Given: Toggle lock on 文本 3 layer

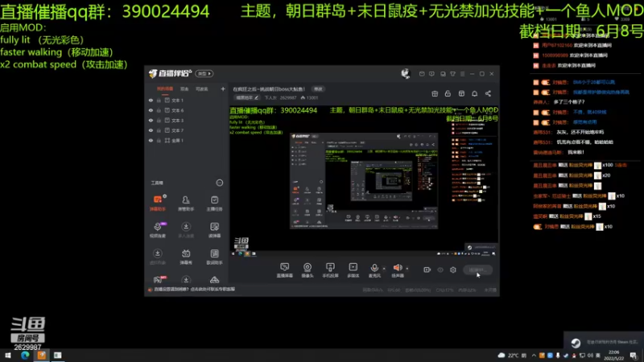Looking at the screenshot, I should tap(159, 120).
